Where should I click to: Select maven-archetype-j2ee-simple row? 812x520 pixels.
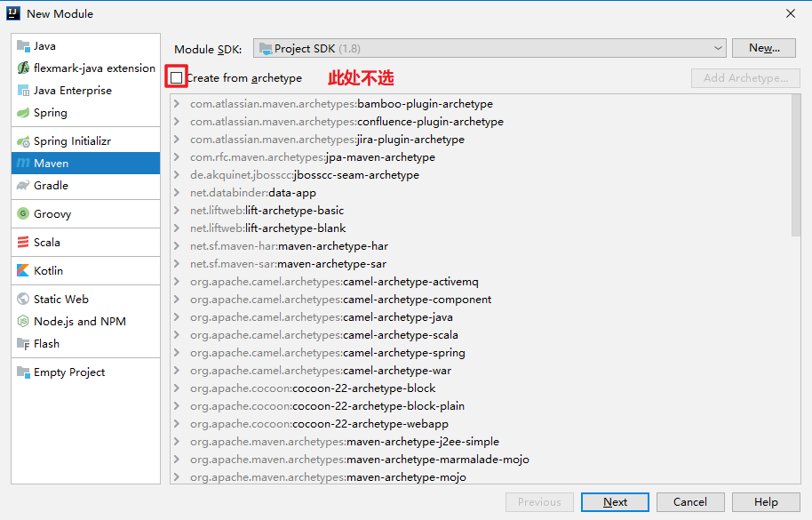(x=481, y=441)
